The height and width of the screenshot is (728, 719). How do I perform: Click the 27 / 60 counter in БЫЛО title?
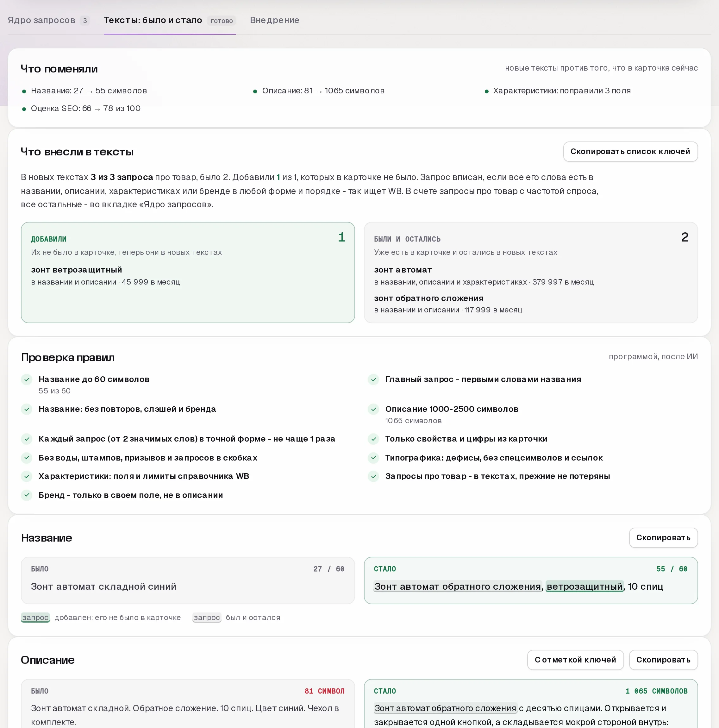pyautogui.click(x=329, y=569)
